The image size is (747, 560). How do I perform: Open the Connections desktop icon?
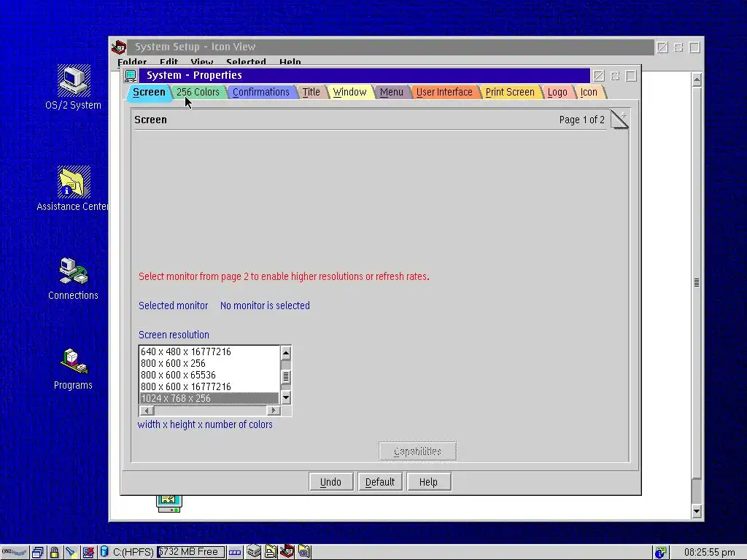point(74,271)
